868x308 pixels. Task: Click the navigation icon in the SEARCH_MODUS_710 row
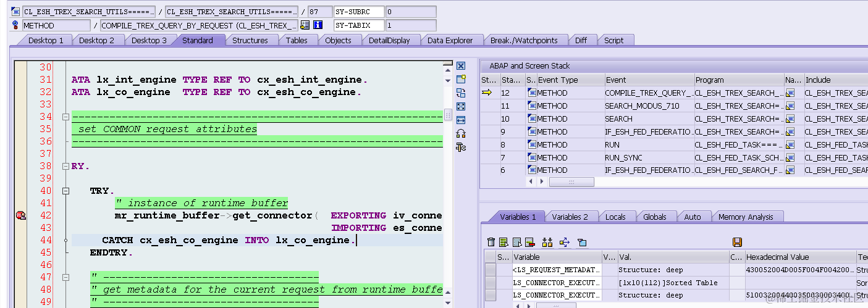tap(790, 106)
